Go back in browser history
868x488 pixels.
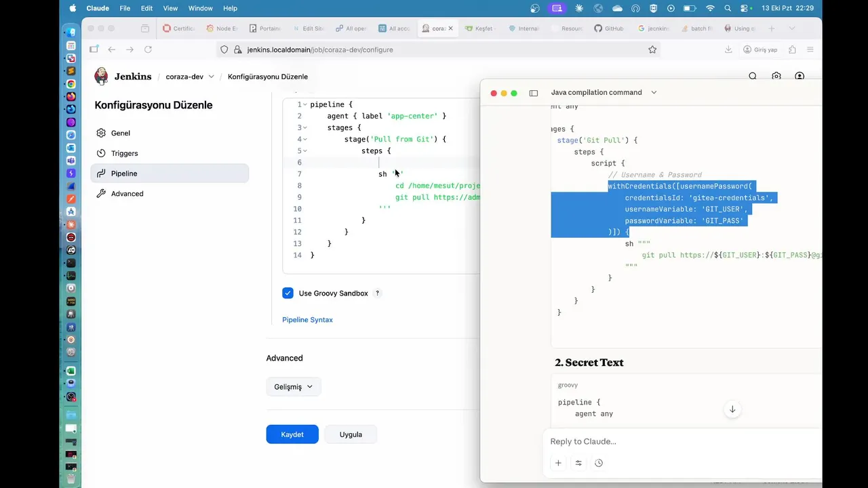click(x=112, y=49)
